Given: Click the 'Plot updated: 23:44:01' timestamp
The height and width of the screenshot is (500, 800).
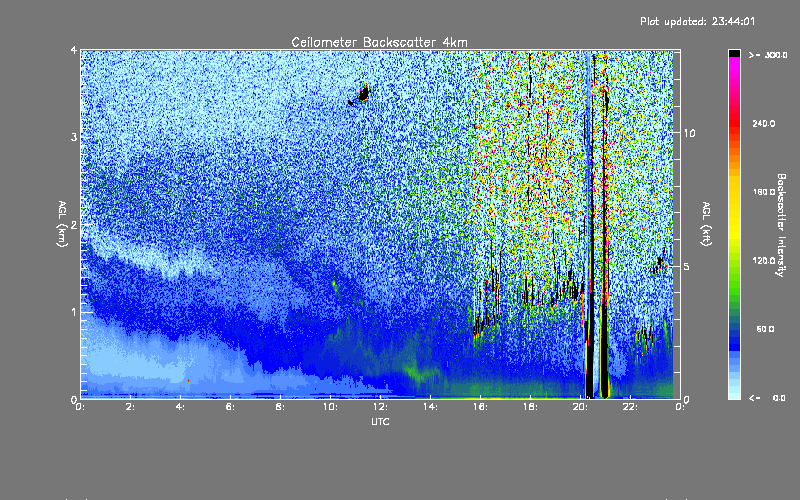Looking at the screenshot, I should click(x=697, y=21).
